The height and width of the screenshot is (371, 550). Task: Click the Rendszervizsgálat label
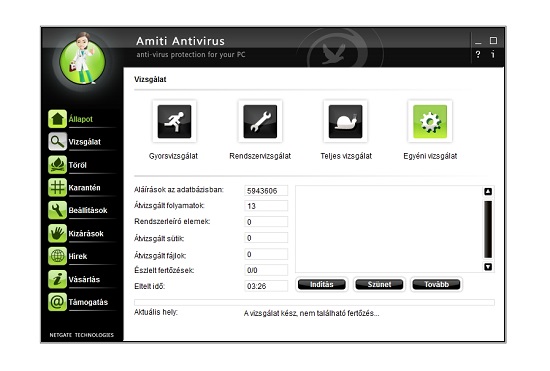pyautogui.click(x=260, y=156)
